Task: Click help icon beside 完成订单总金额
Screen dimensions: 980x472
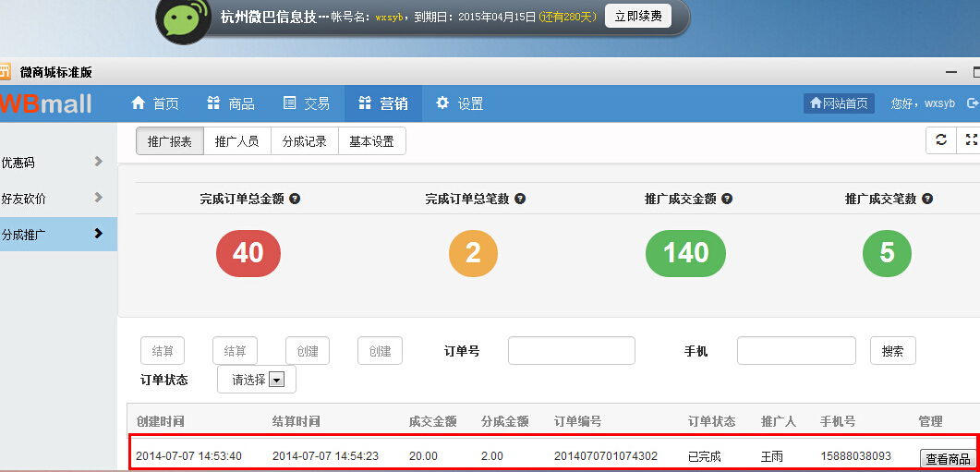Action: [x=295, y=199]
